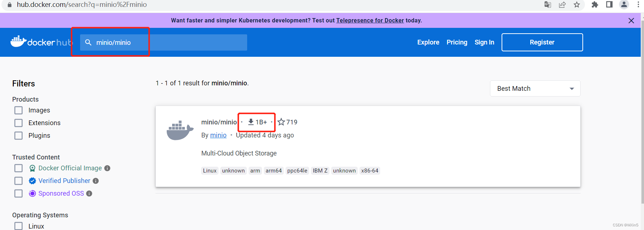Click the Register button
The image size is (644, 230).
[x=542, y=42]
